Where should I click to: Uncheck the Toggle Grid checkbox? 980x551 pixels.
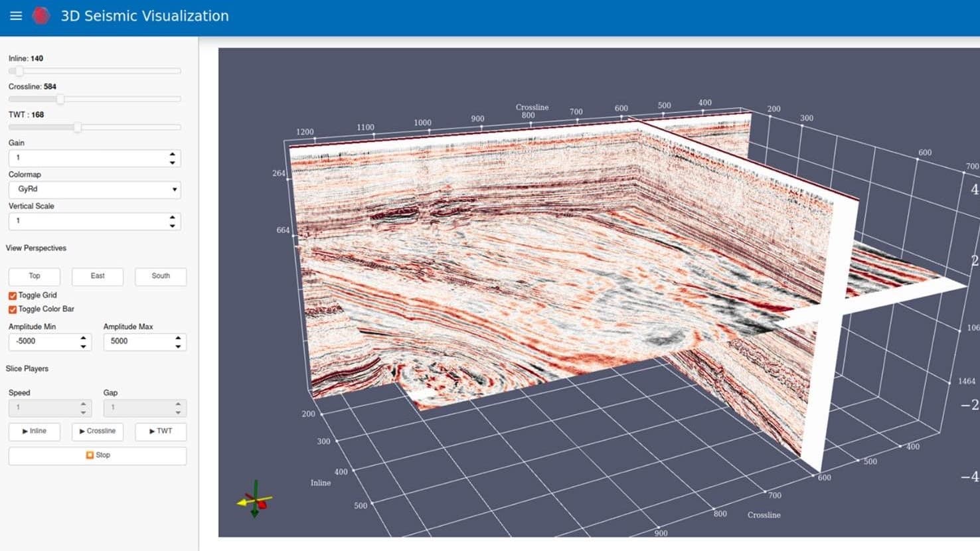11,295
